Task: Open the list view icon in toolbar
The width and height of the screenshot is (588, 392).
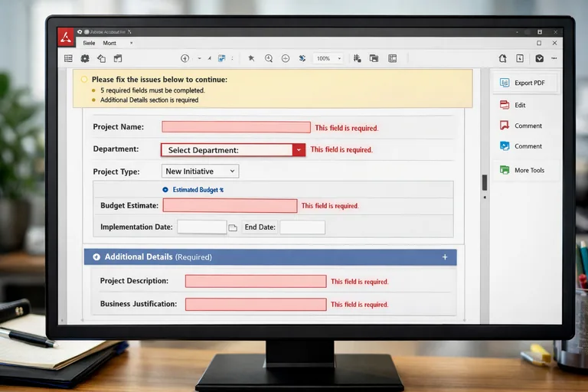Action: click(x=68, y=58)
